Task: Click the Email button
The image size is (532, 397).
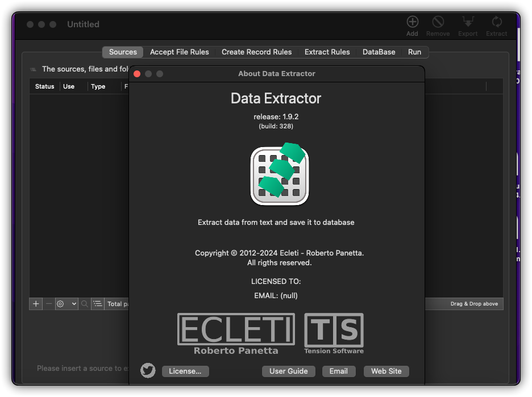Action: (x=338, y=371)
